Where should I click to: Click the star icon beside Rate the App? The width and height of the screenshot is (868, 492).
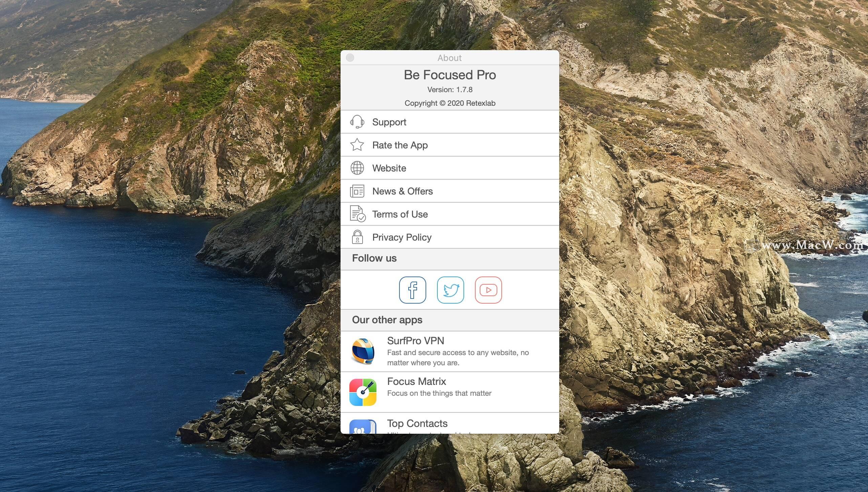tap(357, 145)
